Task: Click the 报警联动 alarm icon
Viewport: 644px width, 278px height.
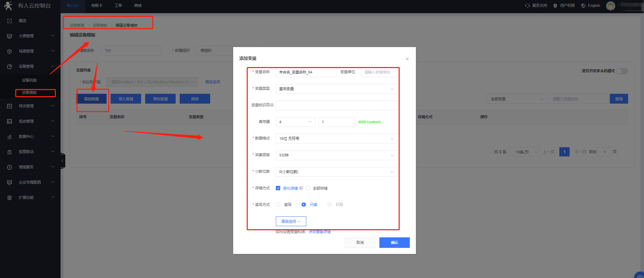Action: click(9, 152)
